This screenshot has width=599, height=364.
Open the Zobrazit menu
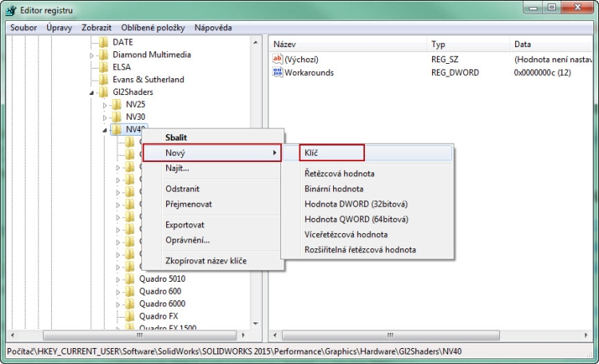click(x=97, y=27)
